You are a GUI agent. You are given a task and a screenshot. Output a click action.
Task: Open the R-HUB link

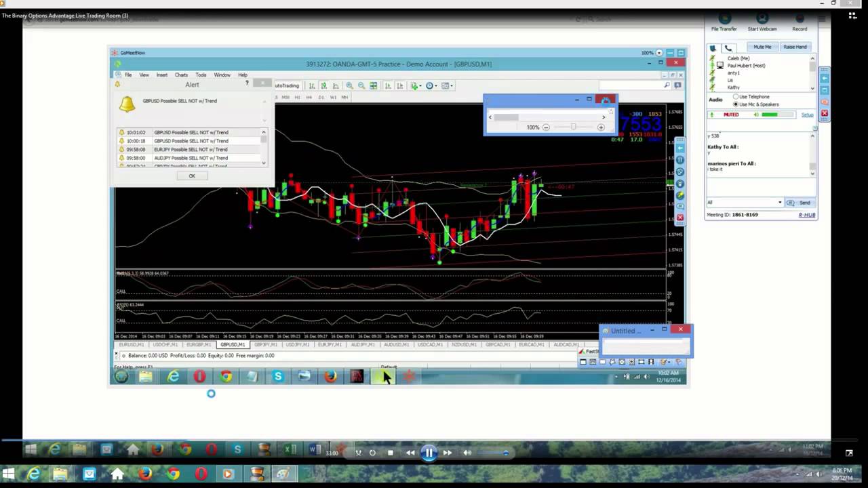(x=806, y=215)
